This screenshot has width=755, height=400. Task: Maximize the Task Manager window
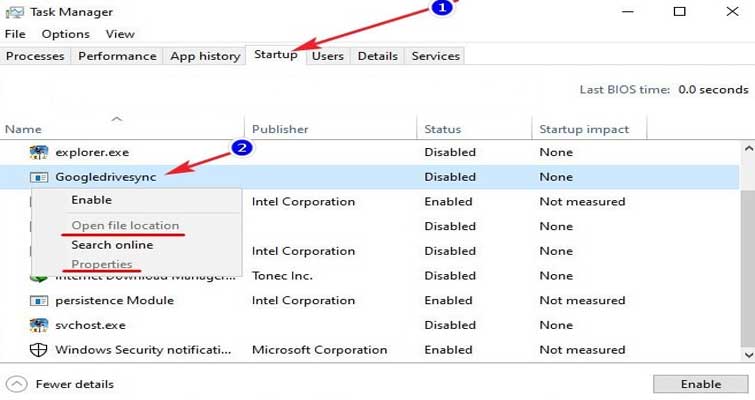(679, 12)
